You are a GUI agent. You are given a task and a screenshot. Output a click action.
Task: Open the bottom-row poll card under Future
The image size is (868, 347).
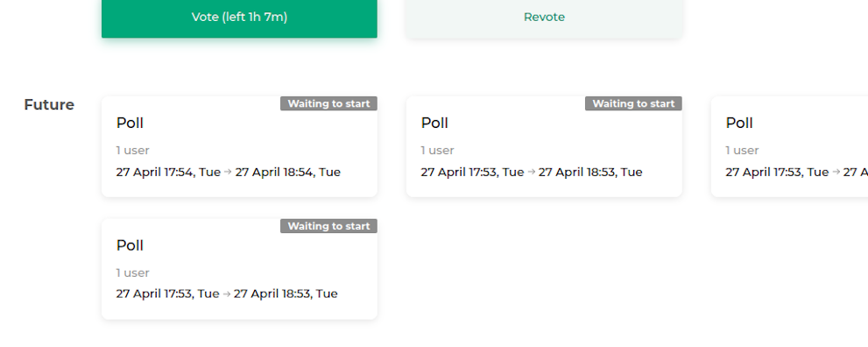[x=239, y=269]
